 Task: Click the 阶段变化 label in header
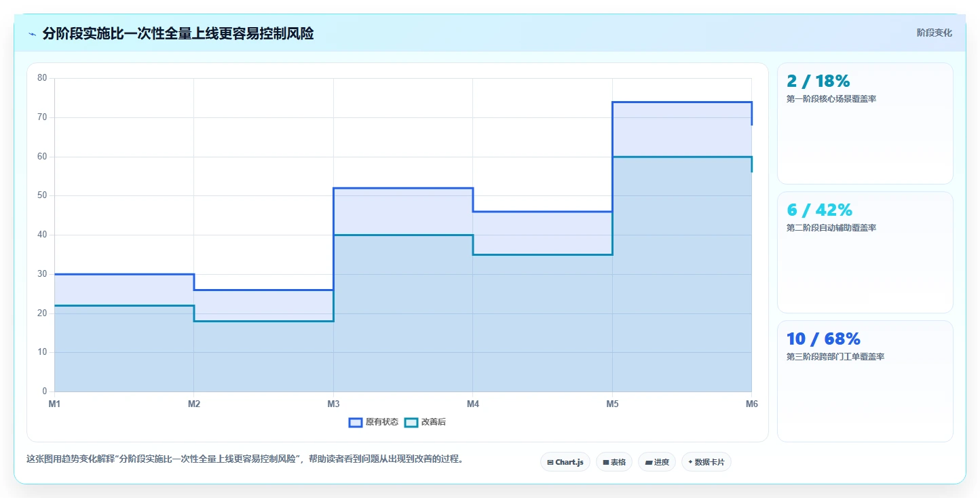934,33
